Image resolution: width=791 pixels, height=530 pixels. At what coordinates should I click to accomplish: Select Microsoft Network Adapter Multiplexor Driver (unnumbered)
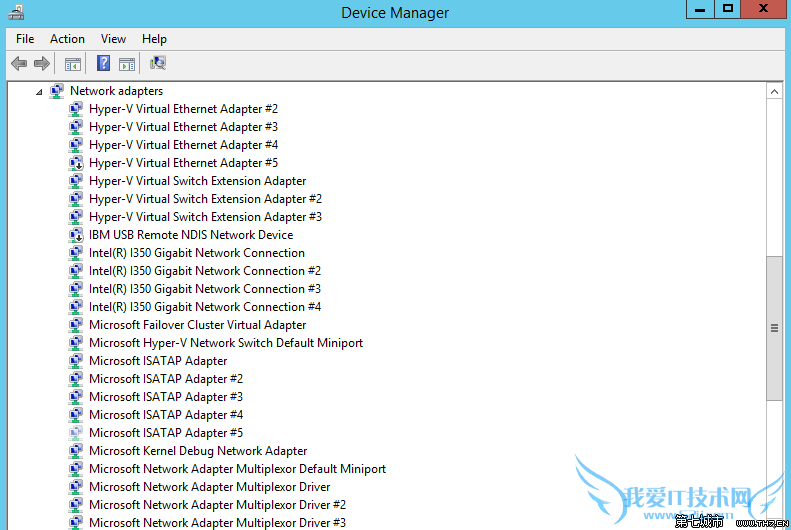pos(210,487)
